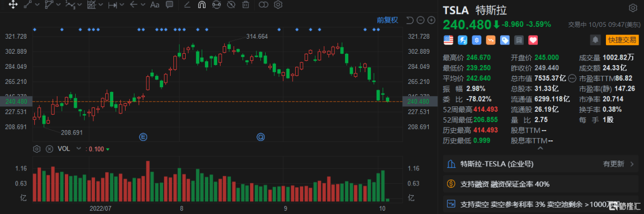Open VOL indicator settings gear
The image size is (644, 214).
pos(36,149)
